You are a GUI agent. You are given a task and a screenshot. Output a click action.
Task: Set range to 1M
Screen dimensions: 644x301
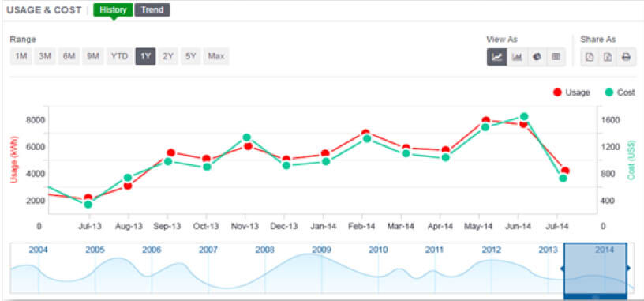pos(21,56)
